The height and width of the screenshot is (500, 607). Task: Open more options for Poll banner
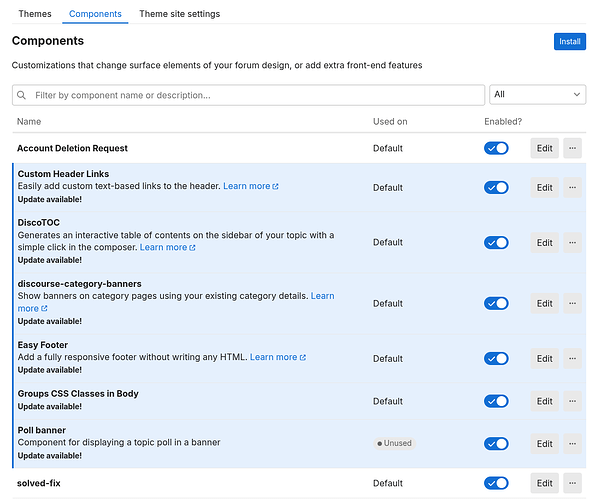tap(572, 444)
